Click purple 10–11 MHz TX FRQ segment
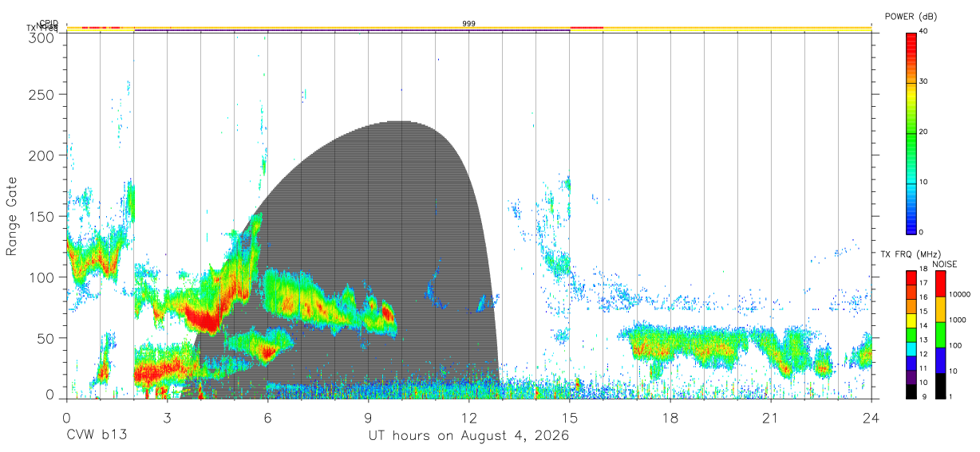This screenshot has width=980, height=452. [x=911, y=377]
